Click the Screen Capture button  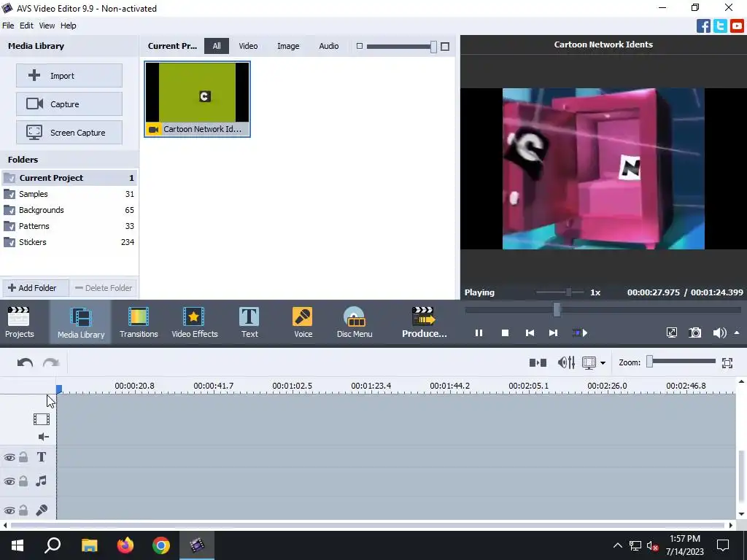point(69,133)
